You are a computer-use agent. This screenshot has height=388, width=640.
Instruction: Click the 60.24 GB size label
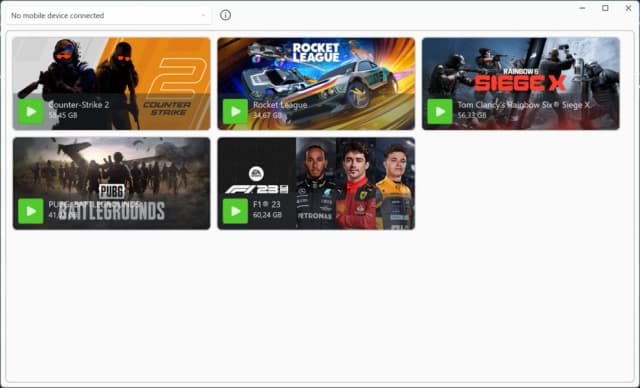pos(267,215)
